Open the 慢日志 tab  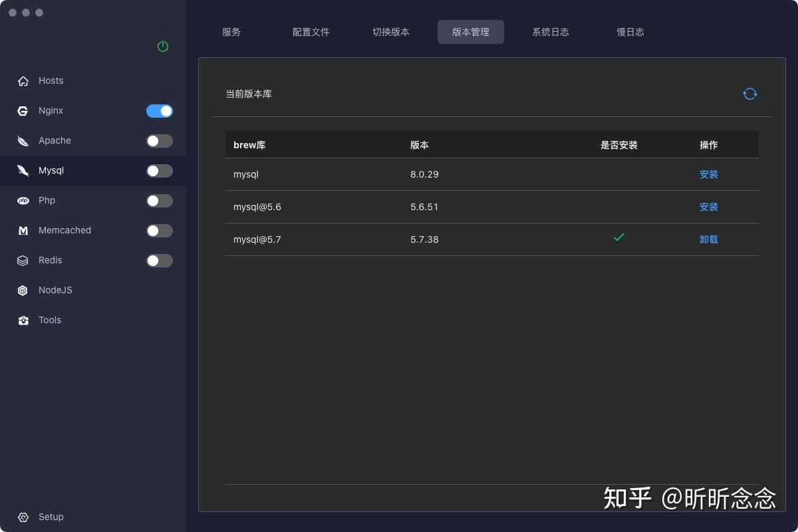(x=630, y=31)
